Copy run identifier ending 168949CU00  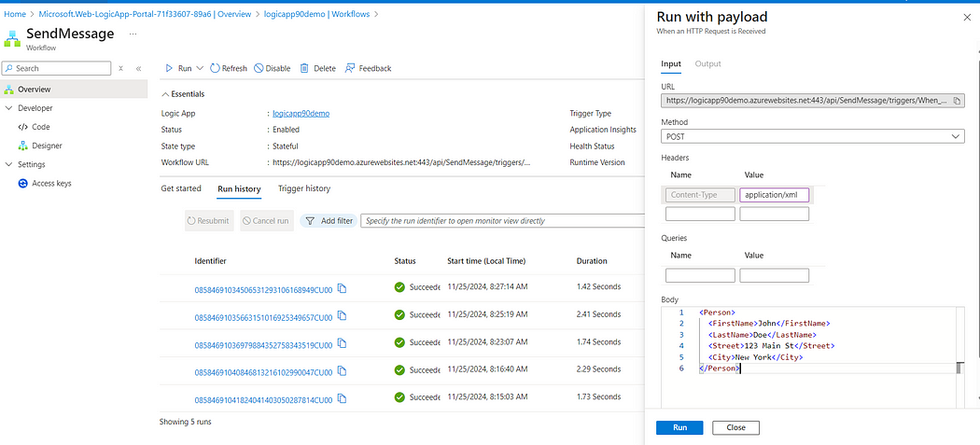tap(342, 287)
